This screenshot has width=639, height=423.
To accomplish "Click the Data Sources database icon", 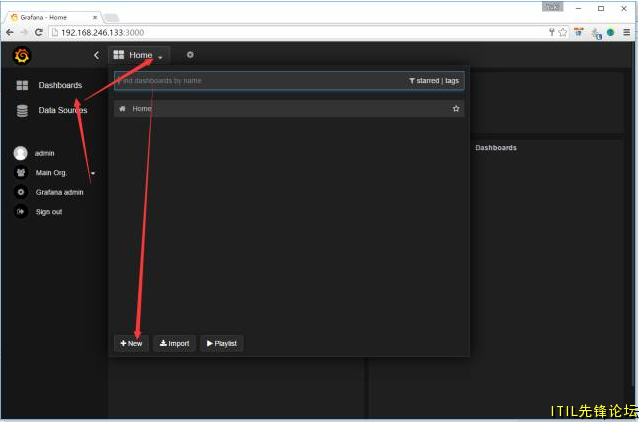I will (x=22, y=110).
